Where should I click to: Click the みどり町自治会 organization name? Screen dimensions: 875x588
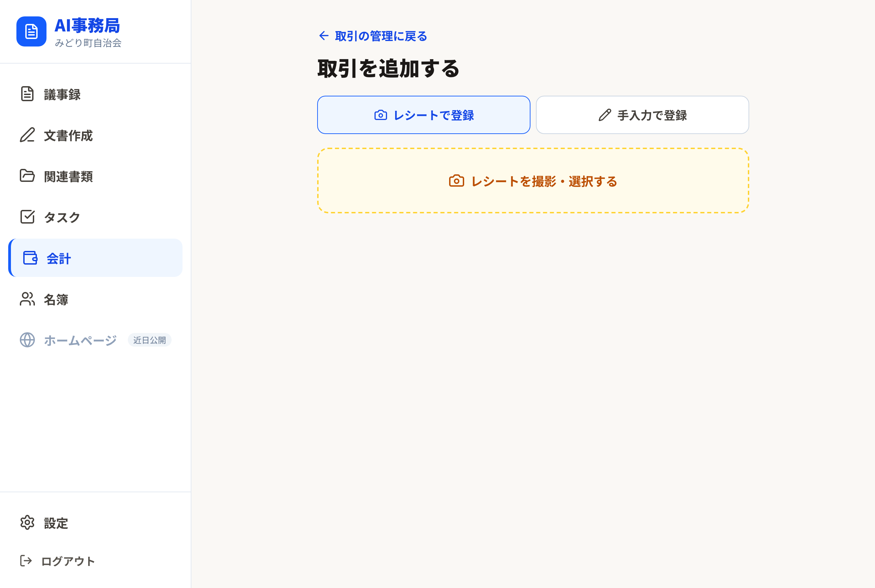pos(88,43)
